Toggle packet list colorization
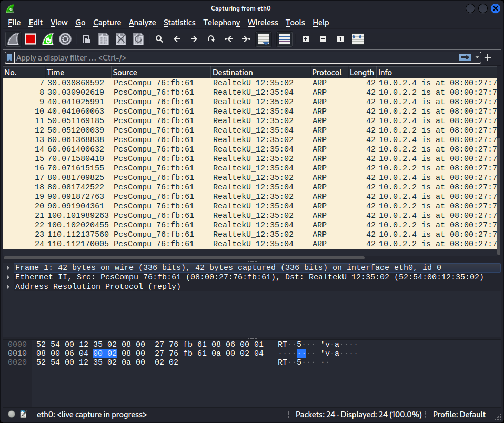 (285, 38)
